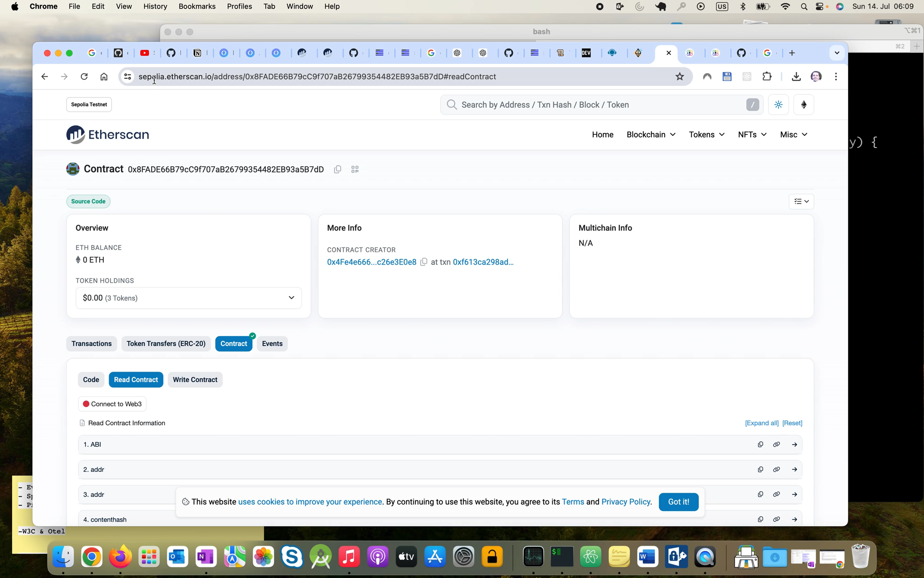The width and height of the screenshot is (924, 578).
Task: Expand the 3. addr row arrow
Action: coord(795,494)
